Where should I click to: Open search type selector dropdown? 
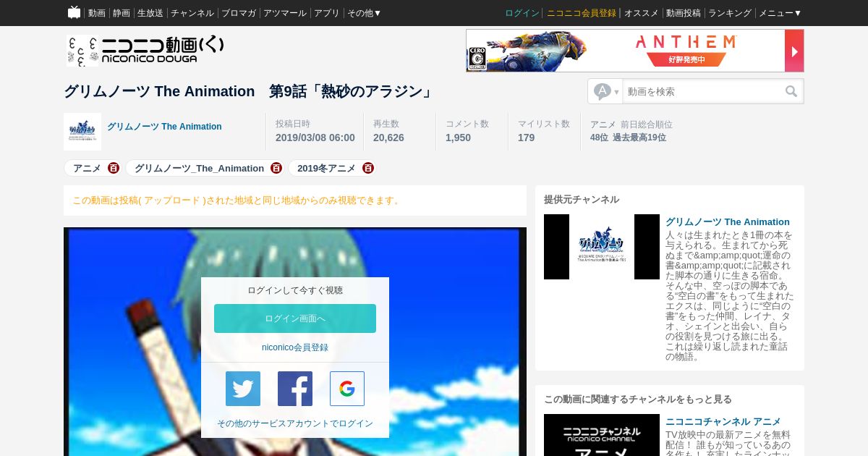click(605, 91)
